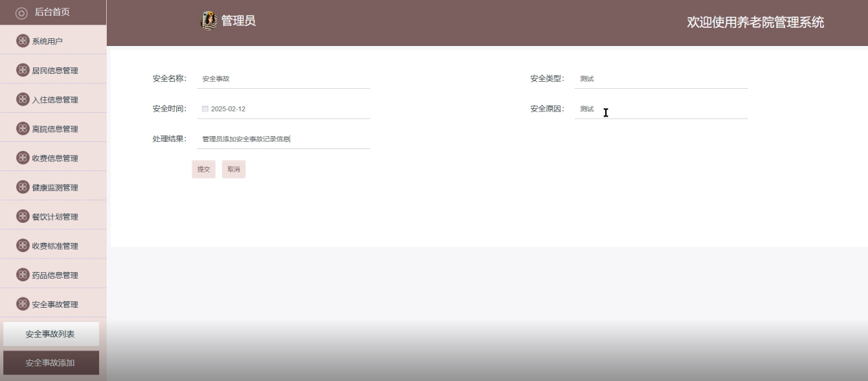The height and width of the screenshot is (381, 868).
Task: Click the 提交 button
Action: (x=203, y=169)
